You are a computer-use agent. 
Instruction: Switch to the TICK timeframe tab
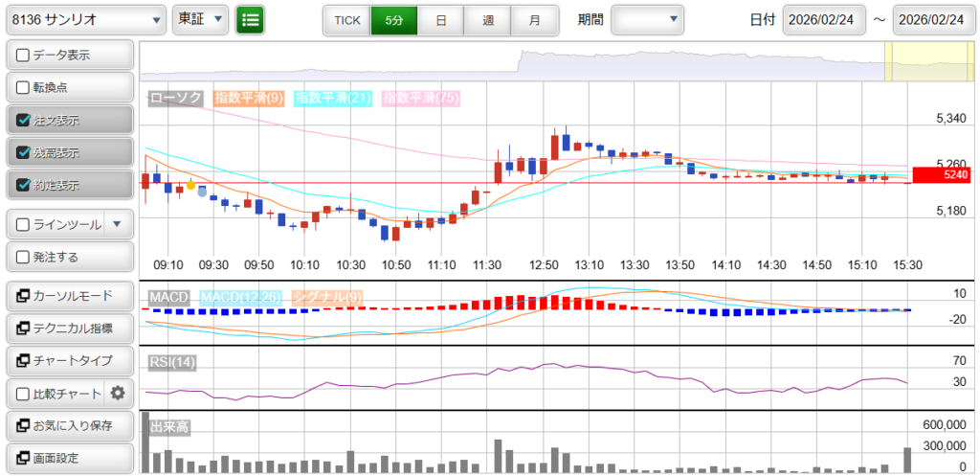[346, 19]
